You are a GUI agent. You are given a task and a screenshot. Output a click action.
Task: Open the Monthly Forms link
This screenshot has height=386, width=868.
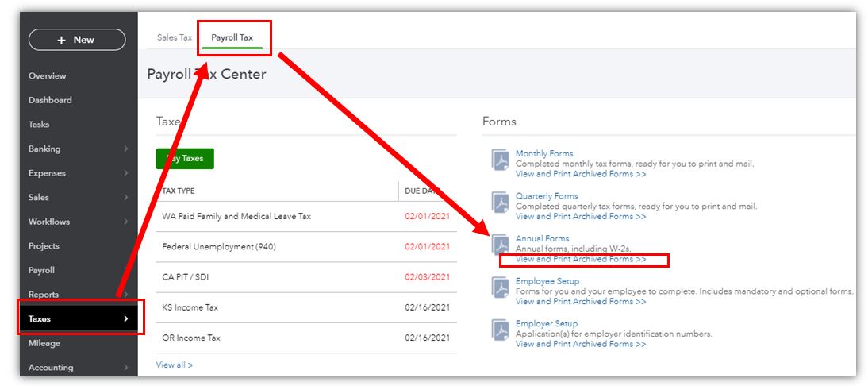coord(543,153)
